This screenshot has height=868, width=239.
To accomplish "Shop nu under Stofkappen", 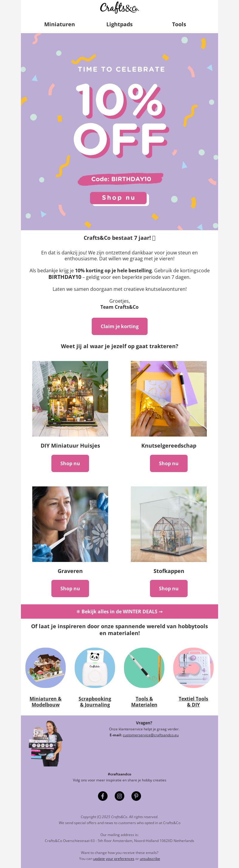I will pos(168,588).
